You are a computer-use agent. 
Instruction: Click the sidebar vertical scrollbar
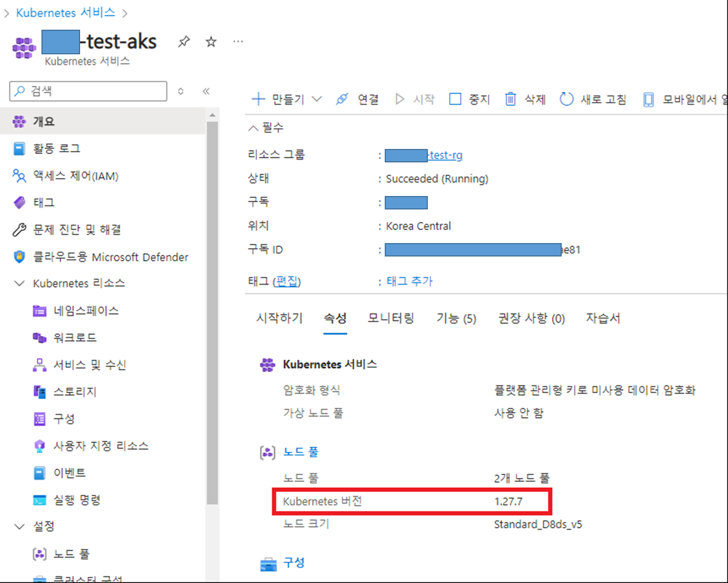pos(212,312)
